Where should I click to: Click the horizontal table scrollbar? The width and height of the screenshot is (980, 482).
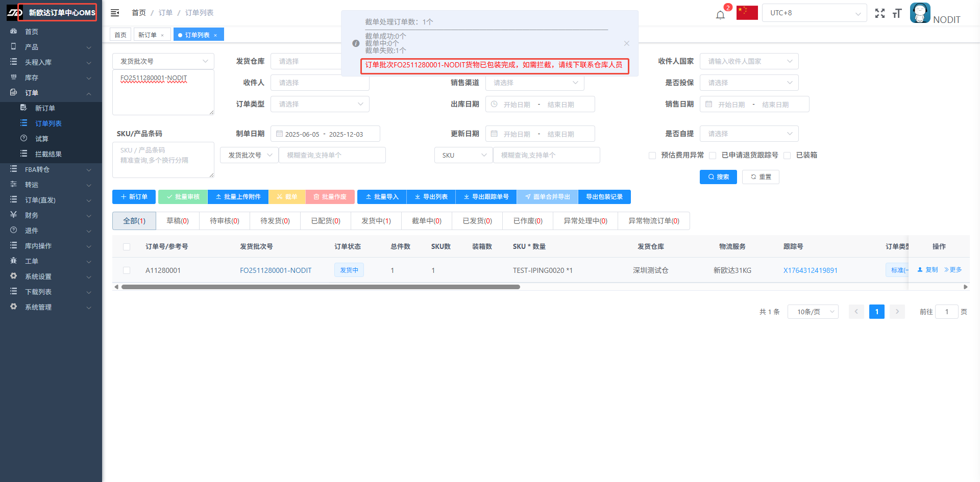point(321,287)
